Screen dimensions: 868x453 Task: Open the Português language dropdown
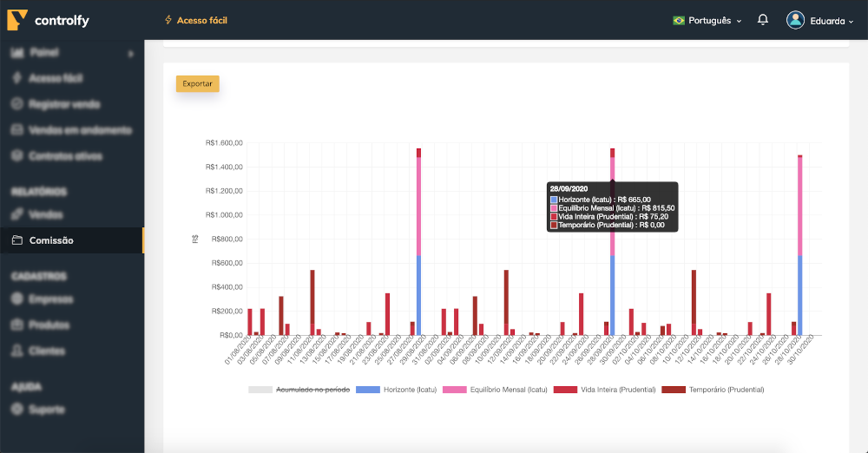point(707,21)
